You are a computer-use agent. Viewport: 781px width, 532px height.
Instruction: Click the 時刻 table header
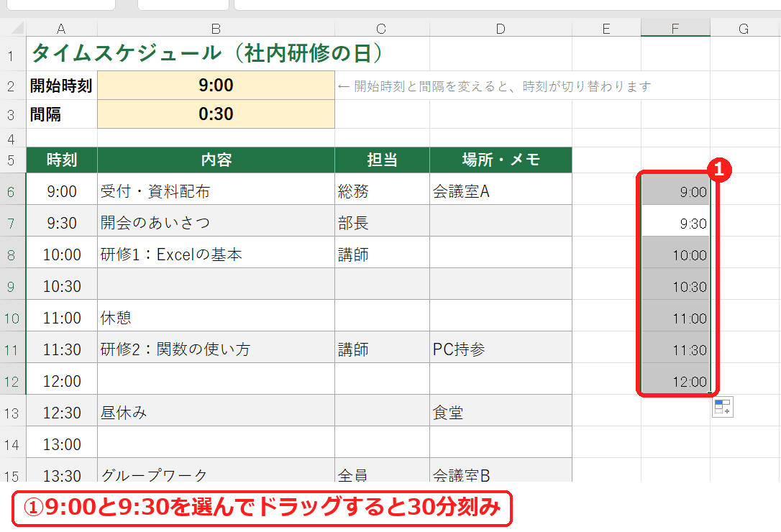click(61, 160)
